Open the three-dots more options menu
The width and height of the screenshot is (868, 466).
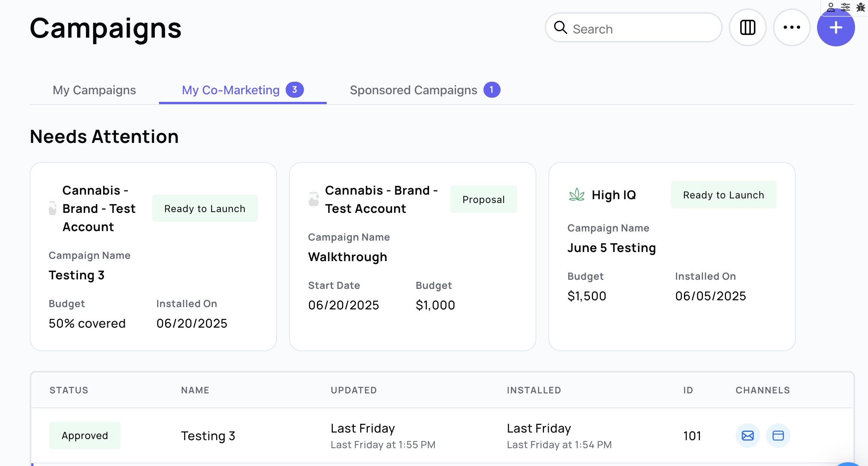click(x=792, y=28)
